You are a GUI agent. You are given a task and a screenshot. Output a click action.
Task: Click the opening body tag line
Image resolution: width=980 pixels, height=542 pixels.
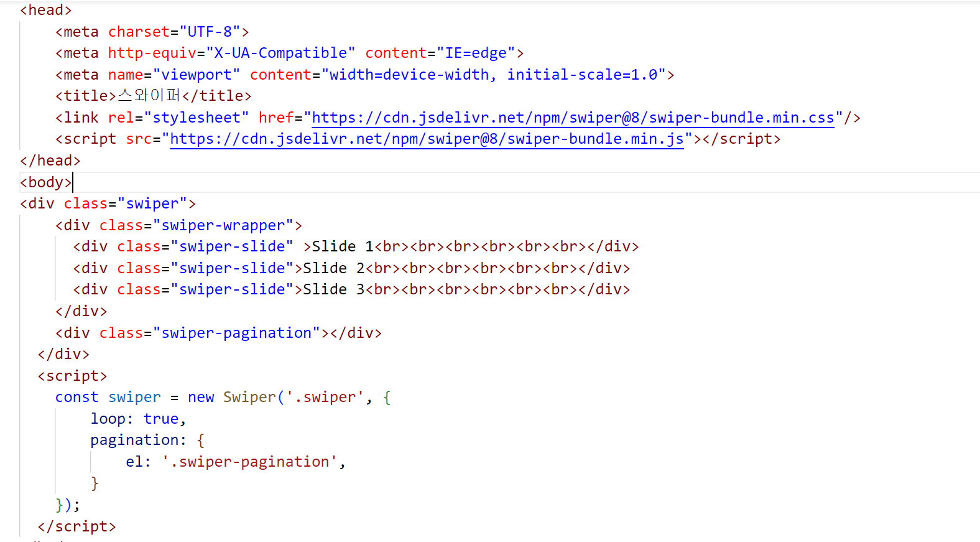coord(46,182)
